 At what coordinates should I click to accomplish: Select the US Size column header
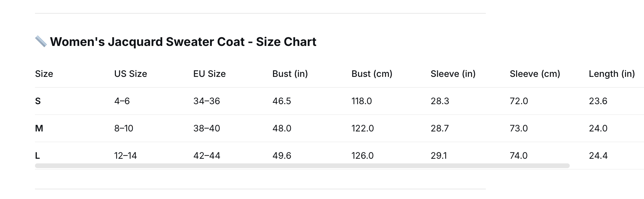pyautogui.click(x=131, y=74)
